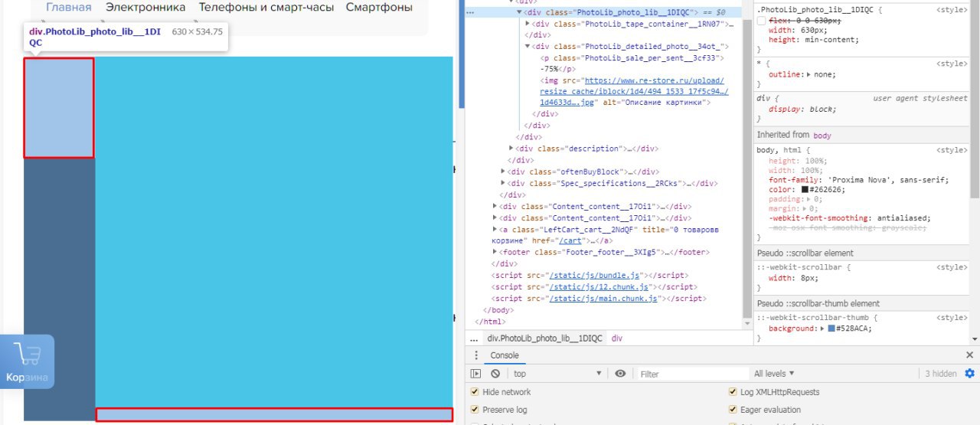Close the console drawer

pyautogui.click(x=969, y=355)
